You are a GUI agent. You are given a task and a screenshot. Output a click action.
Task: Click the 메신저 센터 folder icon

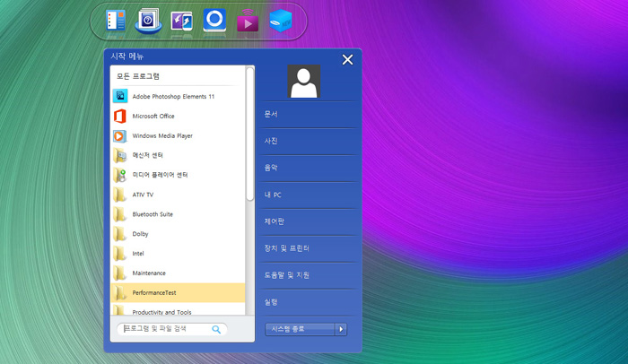coord(119,155)
